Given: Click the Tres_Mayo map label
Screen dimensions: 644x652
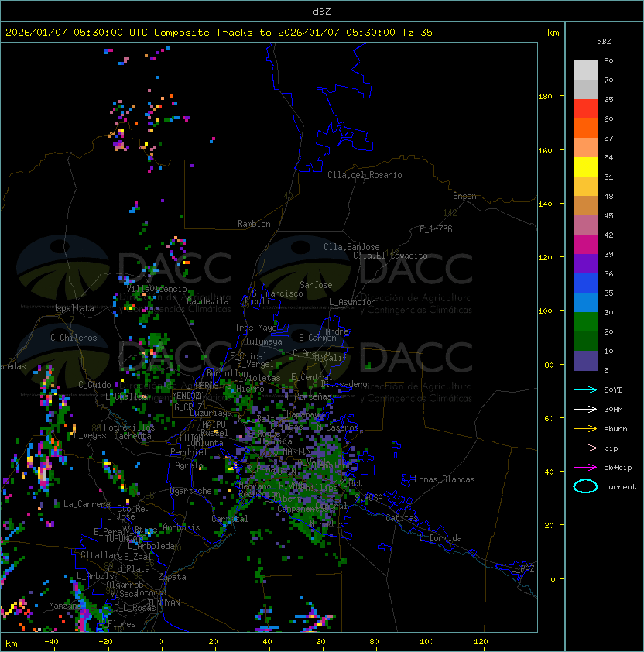Looking at the screenshot, I should (255, 328).
